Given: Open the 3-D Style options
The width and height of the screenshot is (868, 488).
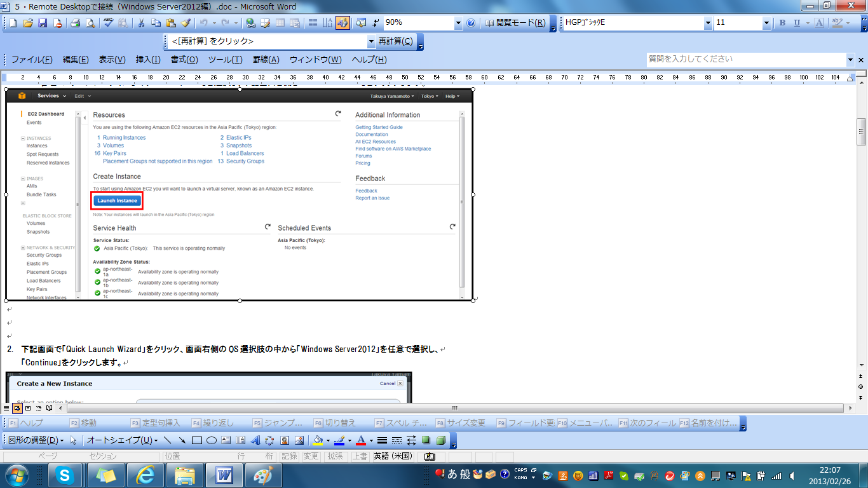Looking at the screenshot, I should coord(441,440).
